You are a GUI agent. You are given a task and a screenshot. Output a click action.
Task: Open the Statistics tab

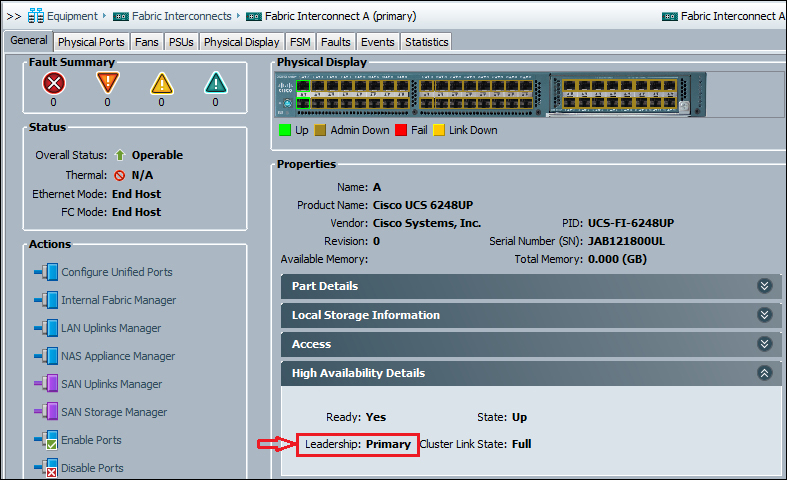click(427, 42)
